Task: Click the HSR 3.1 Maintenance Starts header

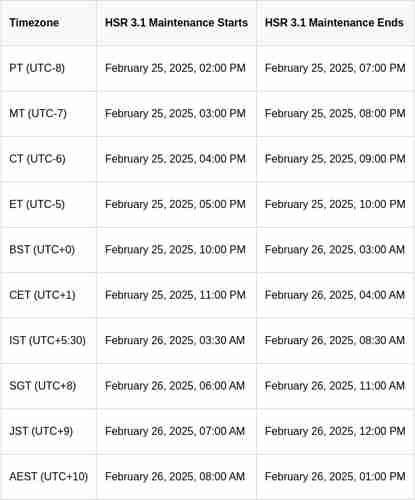Action: (x=176, y=23)
